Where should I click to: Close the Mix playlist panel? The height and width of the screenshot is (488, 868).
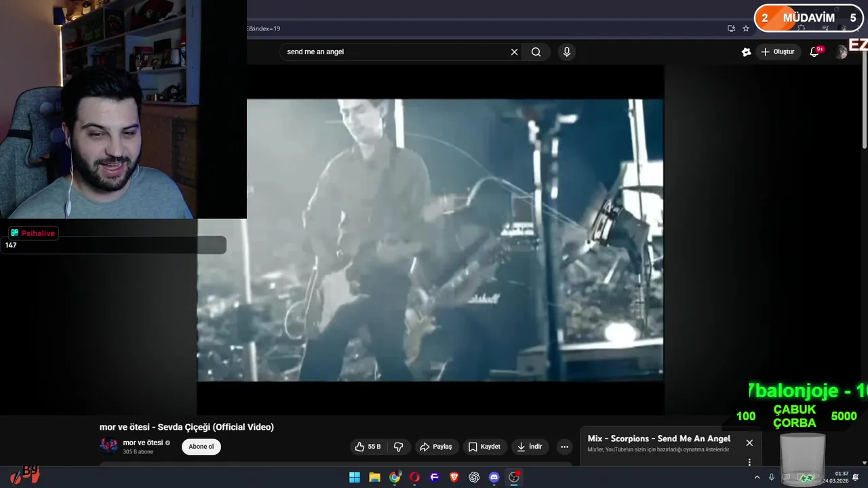(x=749, y=443)
